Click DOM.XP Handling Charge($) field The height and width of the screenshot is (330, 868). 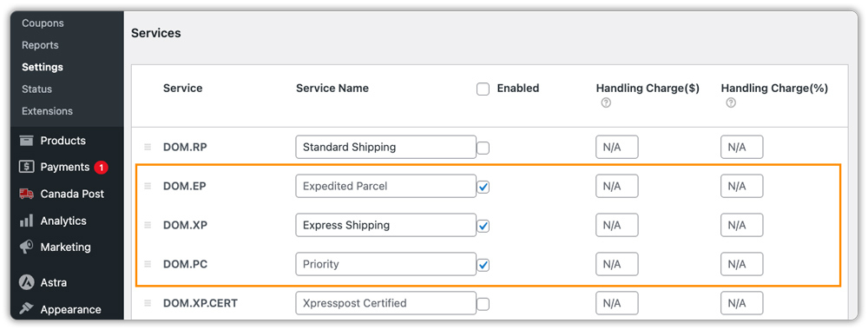point(616,225)
